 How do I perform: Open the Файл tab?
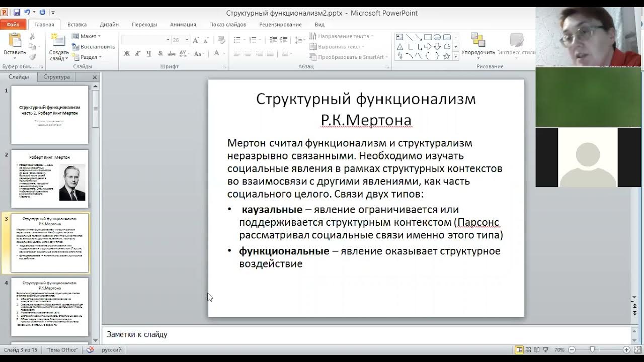[13, 24]
